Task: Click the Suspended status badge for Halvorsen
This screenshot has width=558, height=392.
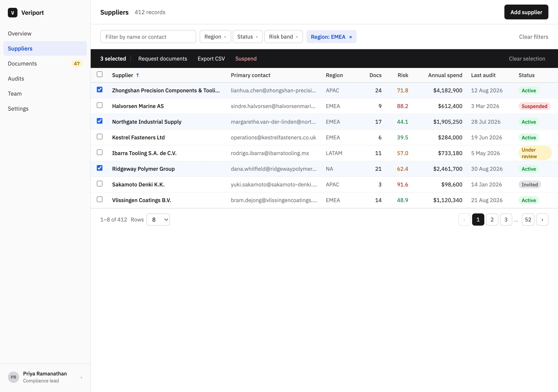Action: coord(534,106)
